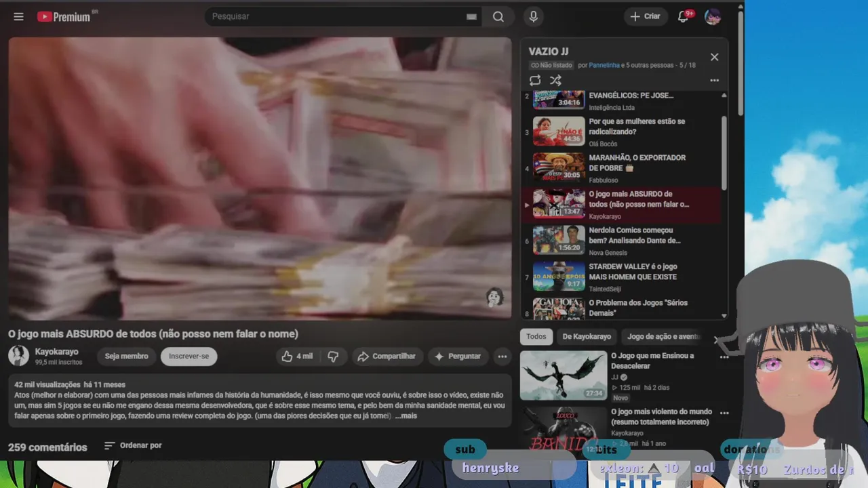Screen dimensions: 868x488
Task: Open 'O Jogo que me Ensinou a Desacelerar' thumbnail
Action: pos(564,375)
